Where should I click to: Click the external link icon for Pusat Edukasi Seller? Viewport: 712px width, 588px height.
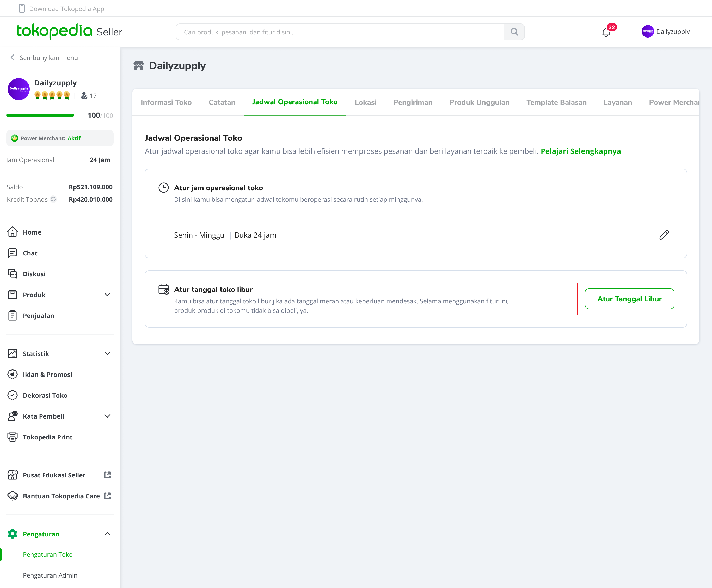click(107, 475)
